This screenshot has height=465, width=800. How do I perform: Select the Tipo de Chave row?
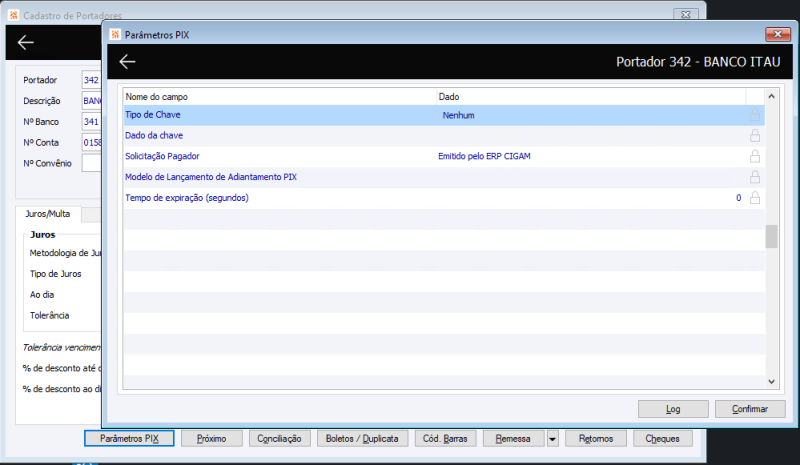[443, 115]
